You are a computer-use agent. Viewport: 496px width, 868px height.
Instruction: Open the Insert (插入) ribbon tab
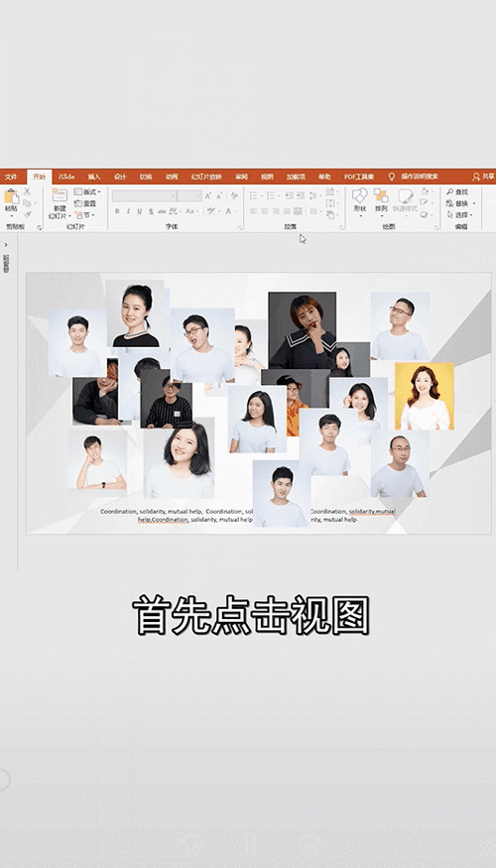[94, 177]
